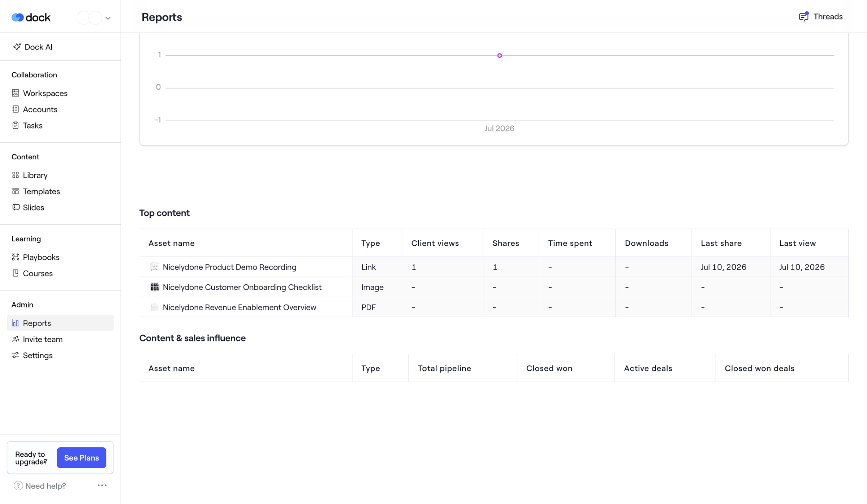Click the user avatar circles
Viewport: 867px width, 504px height.
(x=89, y=18)
